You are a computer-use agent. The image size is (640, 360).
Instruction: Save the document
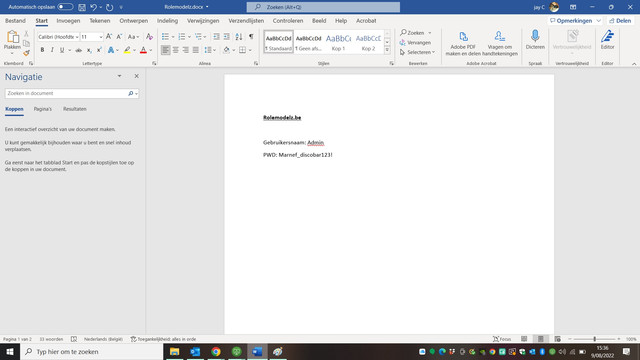[x=82, y=7]
